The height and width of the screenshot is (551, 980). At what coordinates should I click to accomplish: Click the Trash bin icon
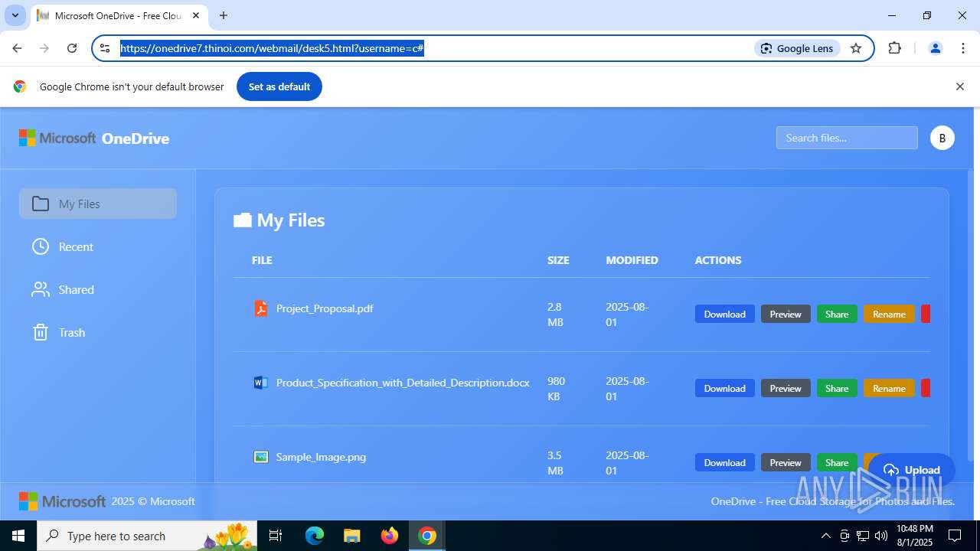point(41,332)
